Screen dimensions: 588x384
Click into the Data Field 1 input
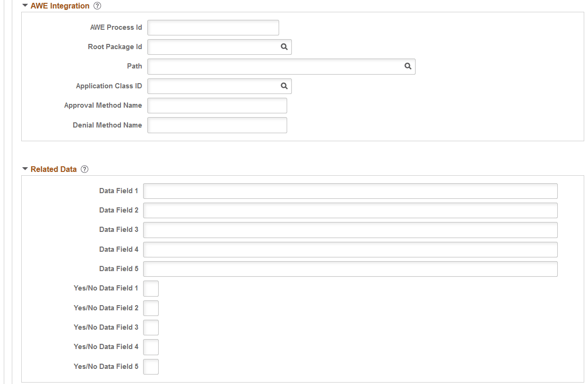pyautogui.click(x=350, y=191)
